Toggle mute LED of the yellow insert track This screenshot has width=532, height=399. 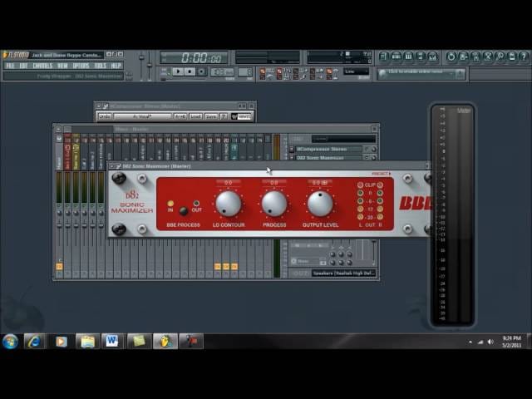(76, 206)
